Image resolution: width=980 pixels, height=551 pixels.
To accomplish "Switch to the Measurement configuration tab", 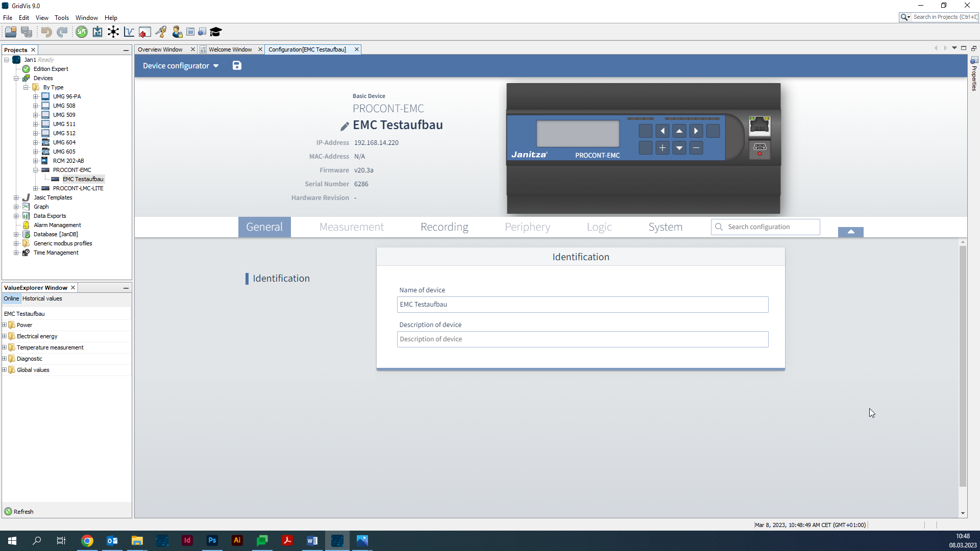I will pyautogui.click(x=352, y=227).
